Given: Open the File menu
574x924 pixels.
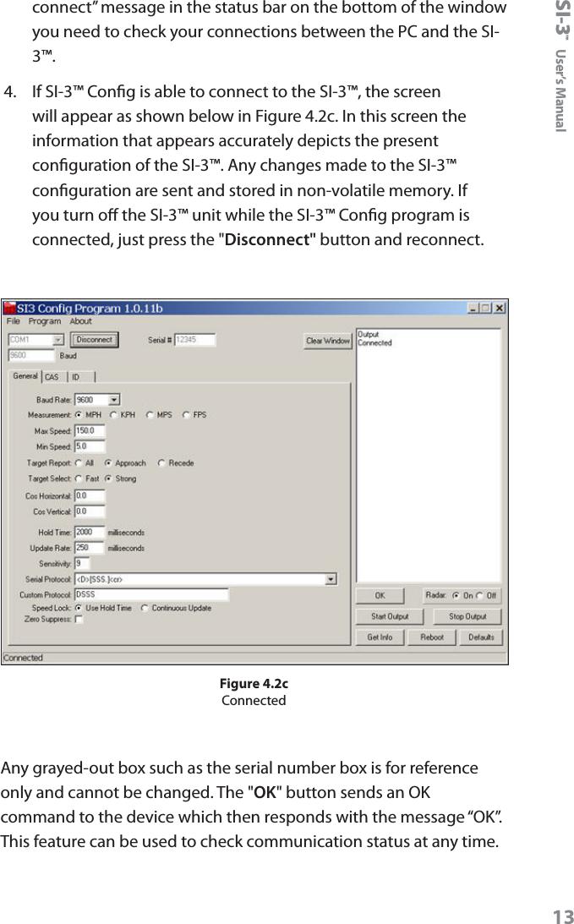Looking at the screenshot, I should point(14,321).
